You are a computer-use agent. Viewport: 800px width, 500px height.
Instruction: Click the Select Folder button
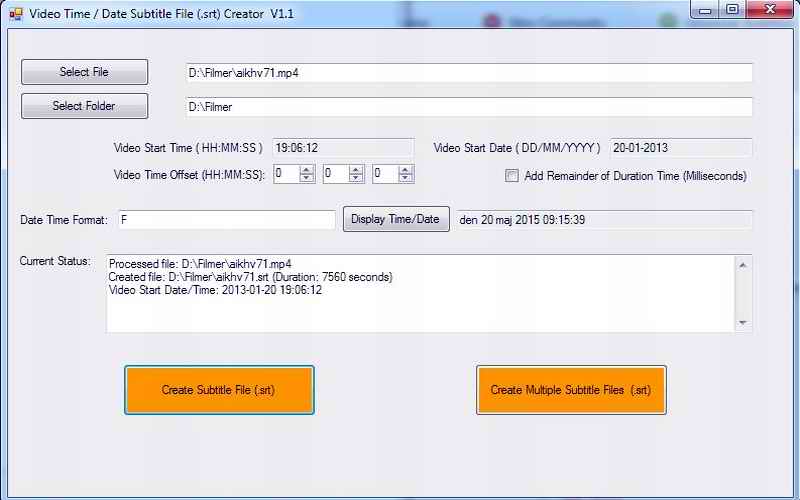[x=85, y=106]
